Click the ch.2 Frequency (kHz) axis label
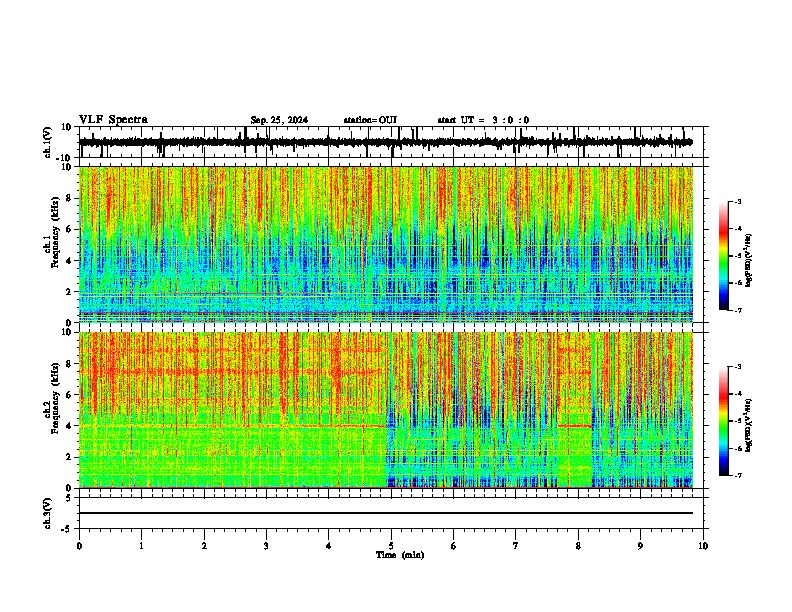This screenshot has height=612, width=792. click(52, 397)
